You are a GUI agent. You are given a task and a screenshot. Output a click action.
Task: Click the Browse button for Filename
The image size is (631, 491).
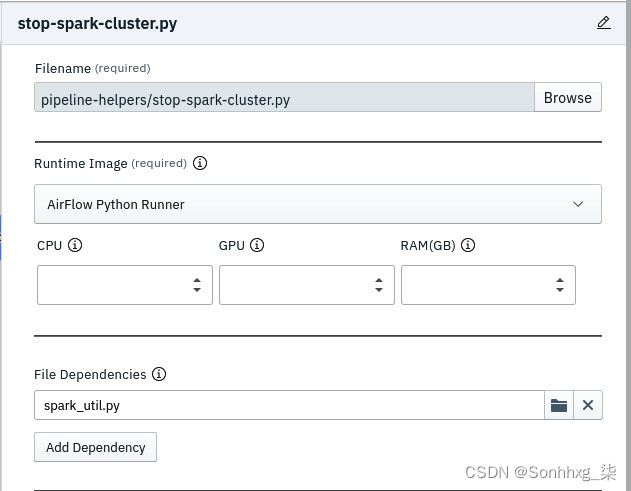pos(568,97)
